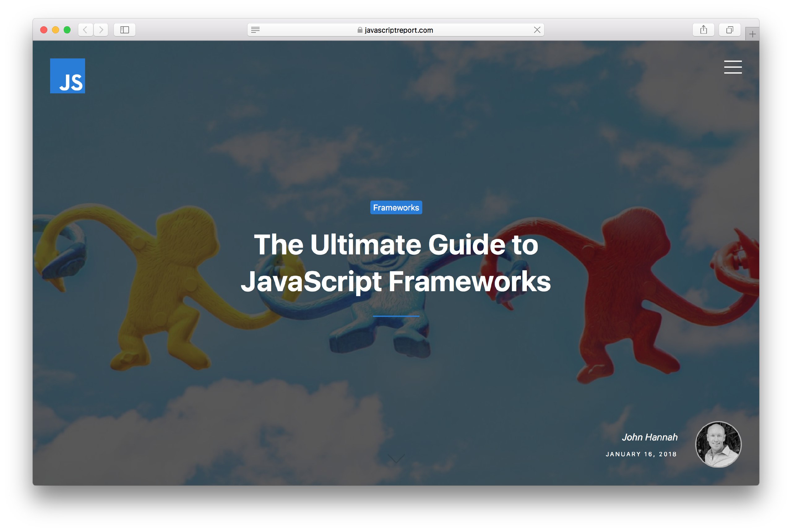Click John Hannah's avatar photo

point(718,444)
